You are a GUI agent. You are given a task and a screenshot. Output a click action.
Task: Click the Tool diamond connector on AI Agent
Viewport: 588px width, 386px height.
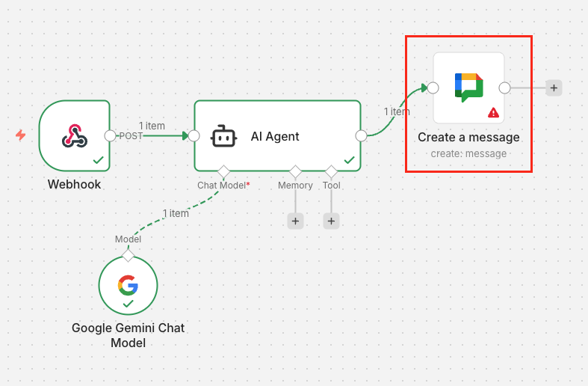(x=332, y=172)
